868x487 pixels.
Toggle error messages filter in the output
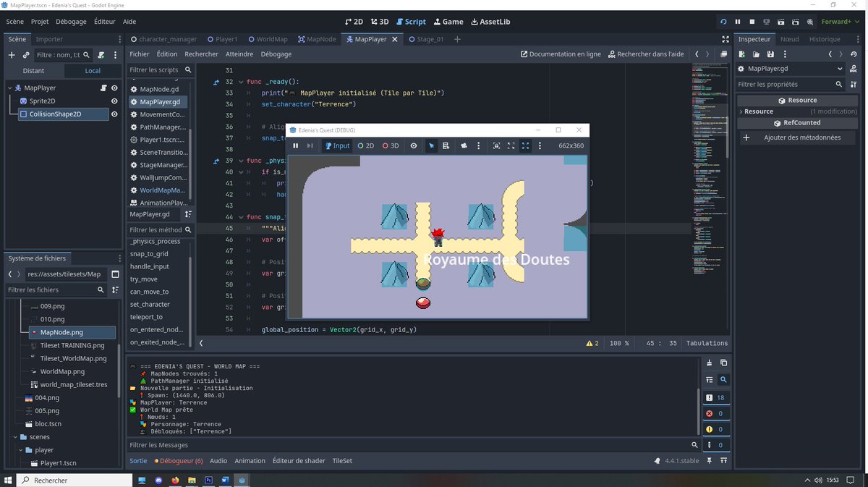tap(715, 413)
